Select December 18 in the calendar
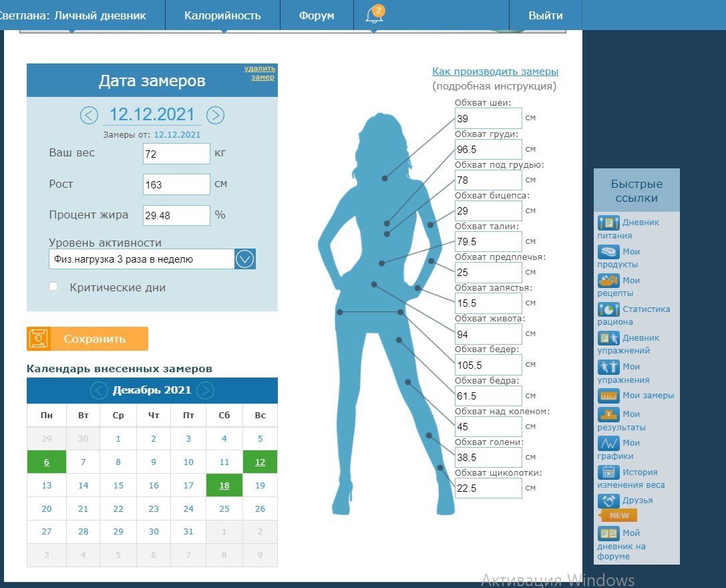Screen dimensions: 726x588 [224, 486]
